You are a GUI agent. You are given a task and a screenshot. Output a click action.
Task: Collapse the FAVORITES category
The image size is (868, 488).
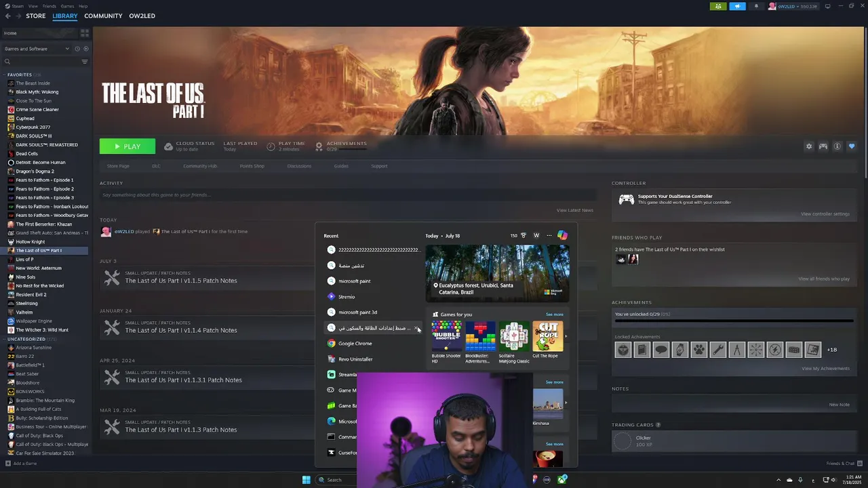point(4,75)
